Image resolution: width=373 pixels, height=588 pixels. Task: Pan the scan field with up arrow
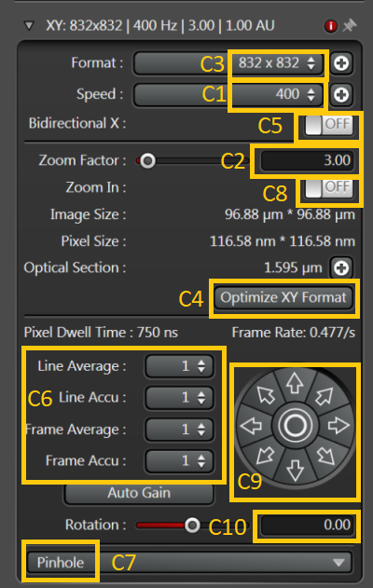[295, 383]
